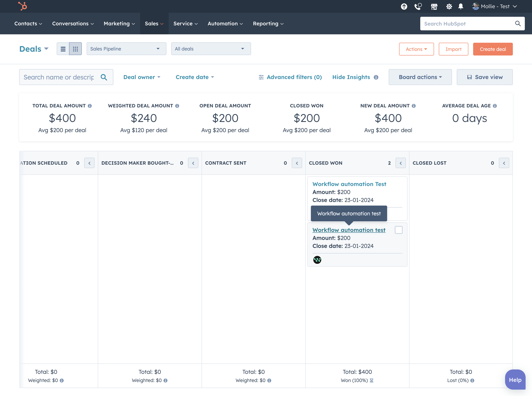Open the Contacts menu
Viewport: 532px width, 396px height.
pyautogui.click(x=28, y=24)
